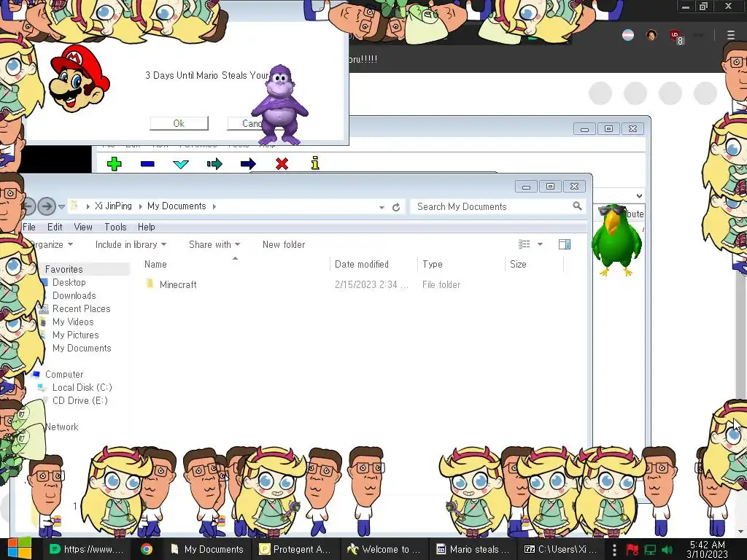
Task: Select My Videos in sidebar
Action: (73, 322)
